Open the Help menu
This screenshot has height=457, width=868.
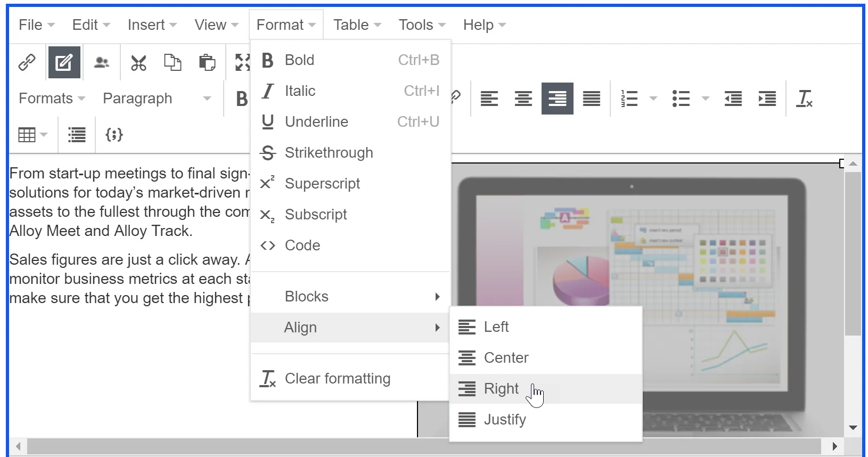tap(484, 25)
